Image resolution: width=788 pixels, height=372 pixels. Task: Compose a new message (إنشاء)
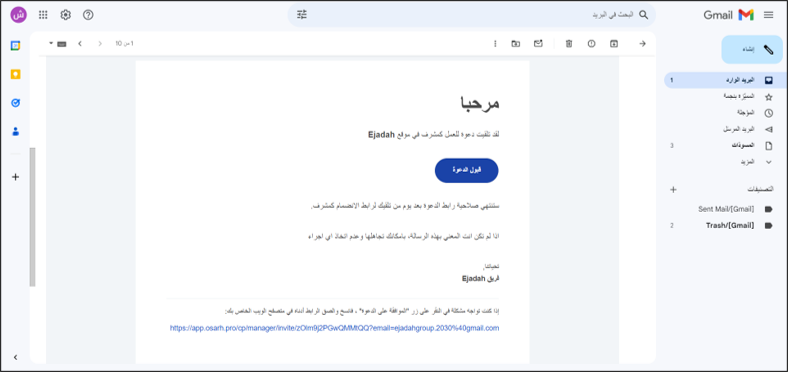pos(752,49)
